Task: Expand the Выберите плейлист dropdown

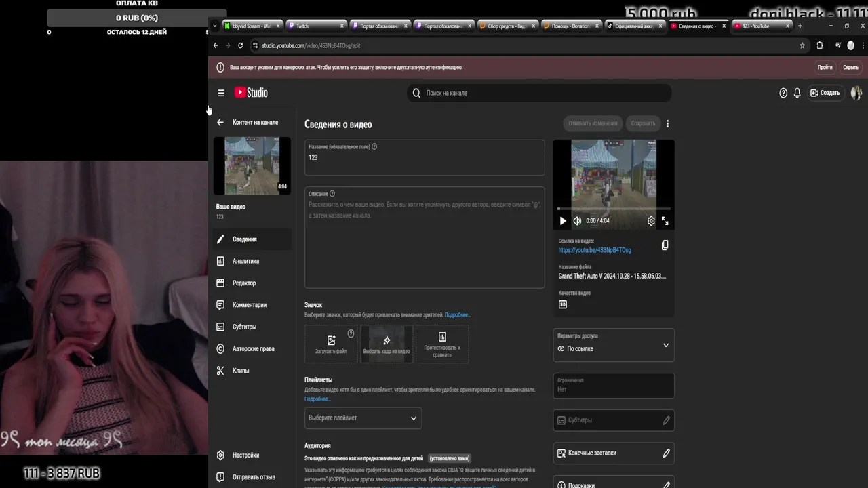Action: click(x=363, y=418)
